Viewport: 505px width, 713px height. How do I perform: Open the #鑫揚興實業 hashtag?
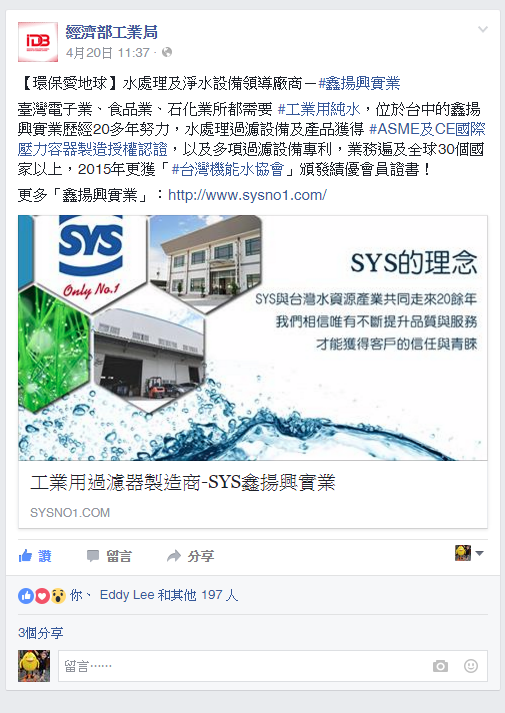359,83
